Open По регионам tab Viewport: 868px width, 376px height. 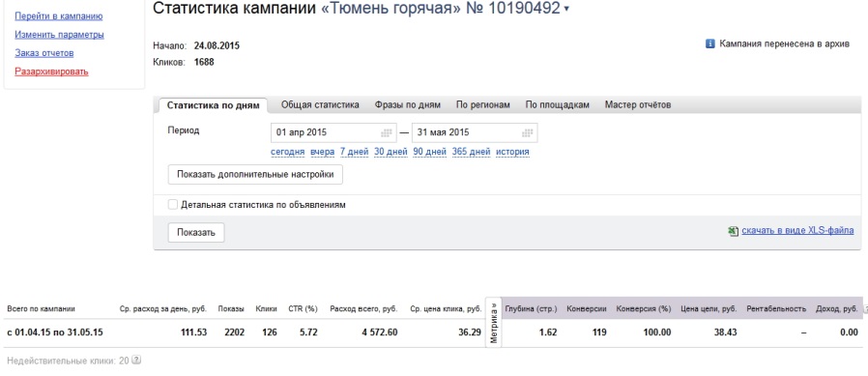coord(482,104)
